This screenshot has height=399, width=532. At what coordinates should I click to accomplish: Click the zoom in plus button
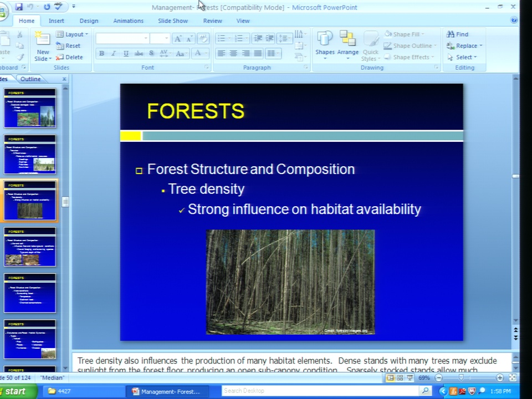[x=500, y=377]
